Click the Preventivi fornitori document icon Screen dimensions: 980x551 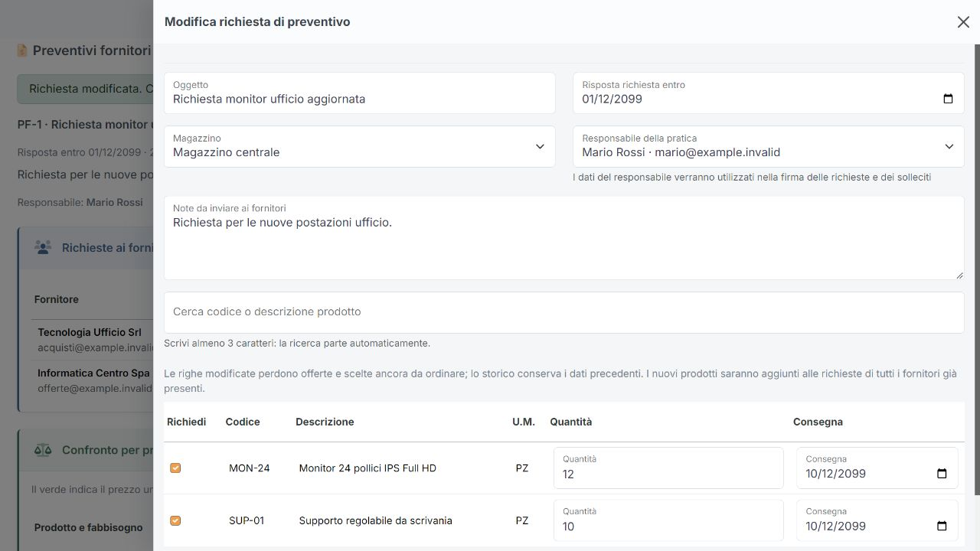[x=22, y=51]
